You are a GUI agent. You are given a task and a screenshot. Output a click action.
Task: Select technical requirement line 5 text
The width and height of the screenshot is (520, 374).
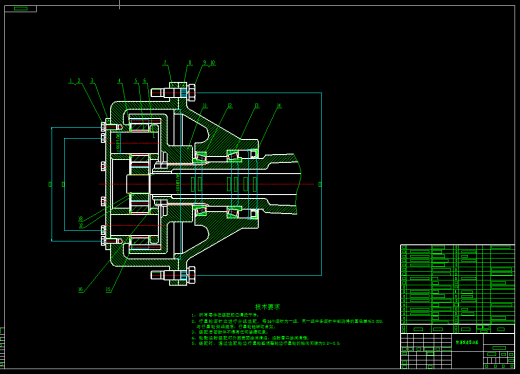(x=266, y=343)
